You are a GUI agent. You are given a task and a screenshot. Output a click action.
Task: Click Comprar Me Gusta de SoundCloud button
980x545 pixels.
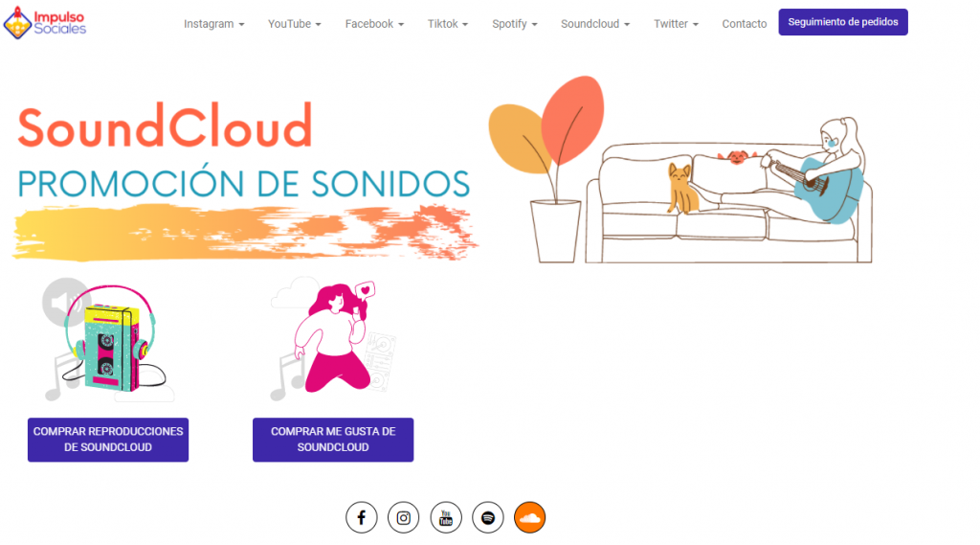[x=333, y=440]
